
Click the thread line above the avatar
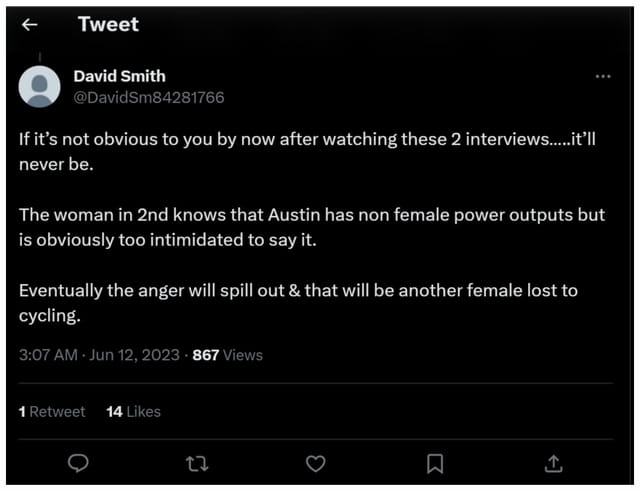click(40, 56)
